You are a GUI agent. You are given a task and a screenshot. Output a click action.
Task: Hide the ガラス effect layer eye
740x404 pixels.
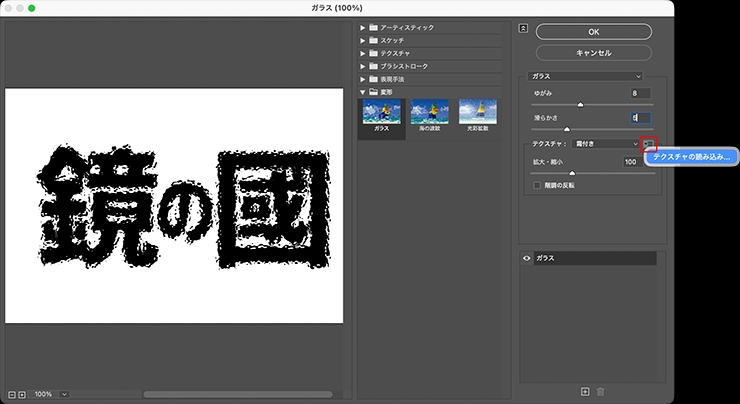528,258
